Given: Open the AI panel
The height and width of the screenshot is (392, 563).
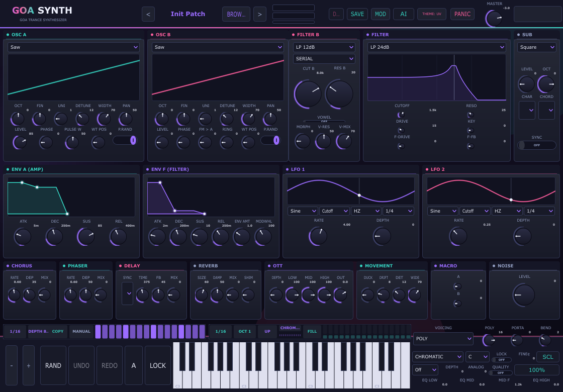Looking at the screenshot, I should [404, 14].
